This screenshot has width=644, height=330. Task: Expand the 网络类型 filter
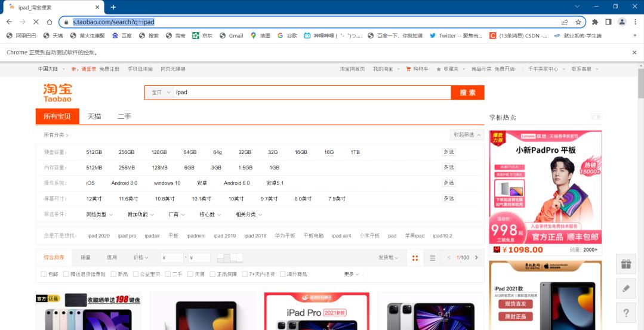pos(100,214)
